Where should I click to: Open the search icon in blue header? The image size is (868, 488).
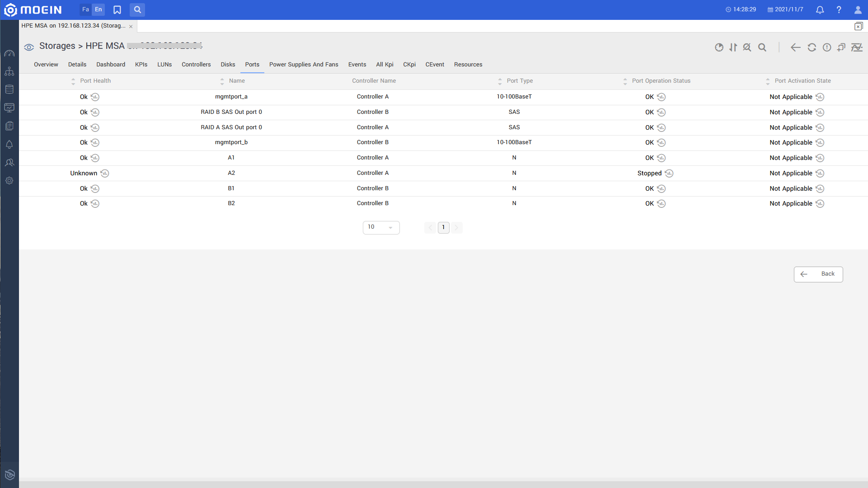tap(137, 9)
